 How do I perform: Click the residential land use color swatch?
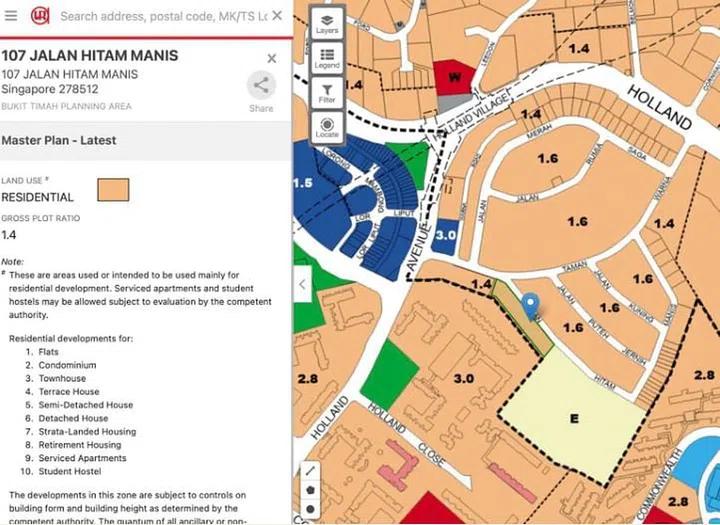tap(113, 190)
